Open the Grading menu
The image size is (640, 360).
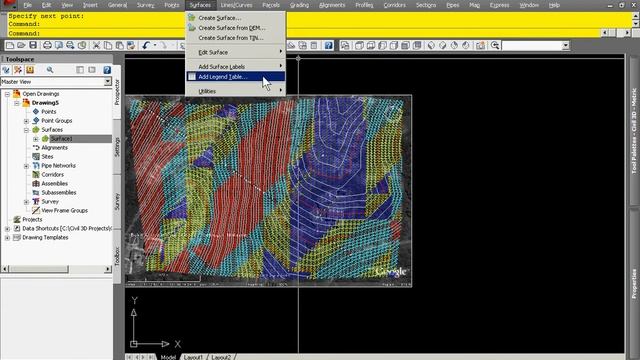pyautogui.click(x=299, y=5)
